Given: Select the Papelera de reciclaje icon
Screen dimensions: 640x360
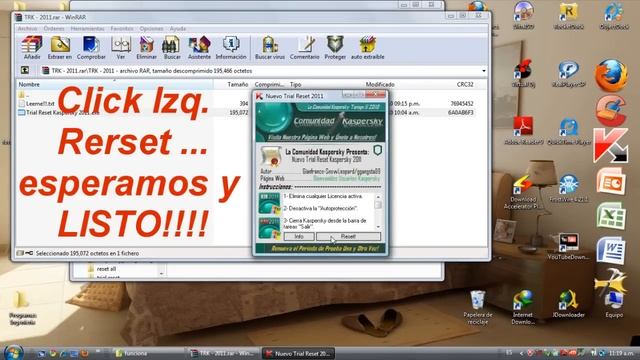Looking at the screenshot, I should [478, 307].
